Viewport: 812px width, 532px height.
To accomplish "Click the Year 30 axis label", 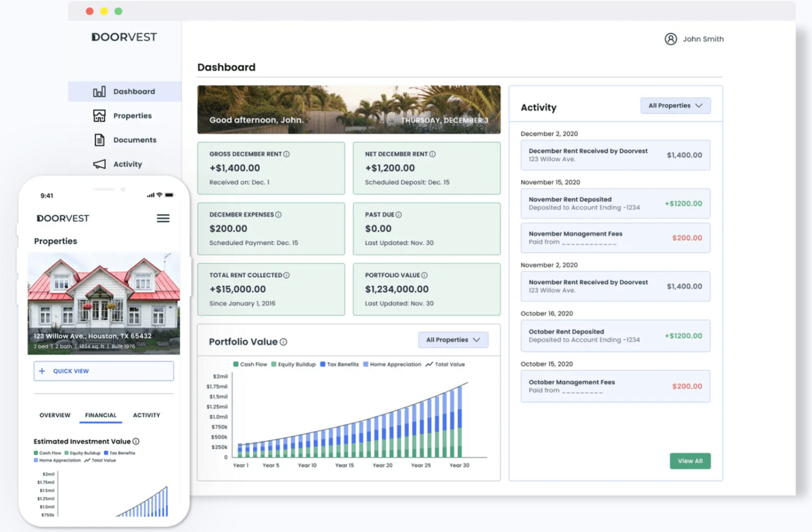I will [459, 465].
